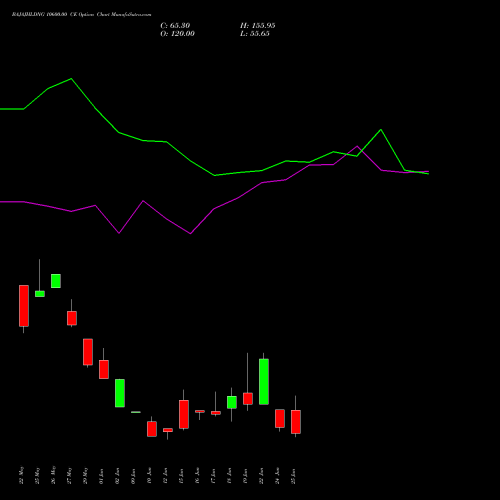Click the green candle above 02 Jun
The image size is (500, 500).
tap(120, 393)
